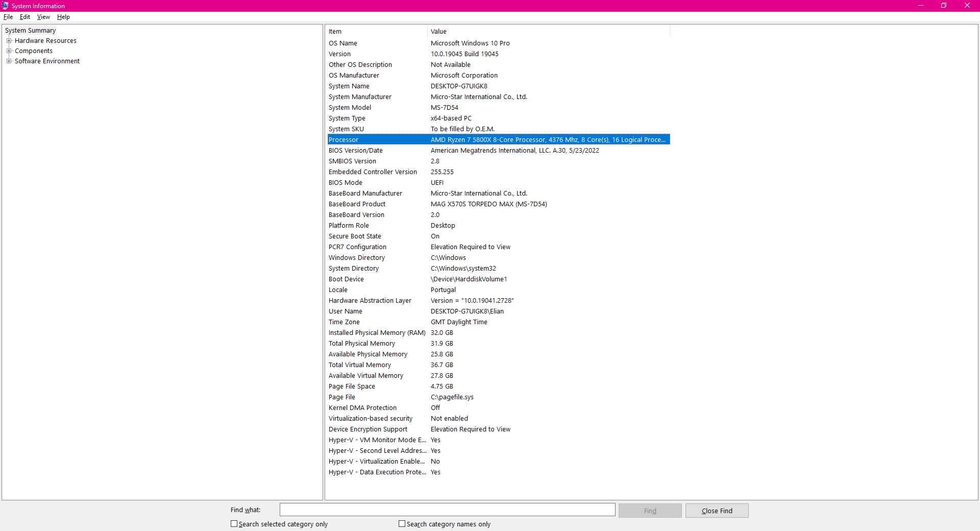This screenshot has height=531, width=980.
Task: Select the System Name row
Action: (499, 86)
